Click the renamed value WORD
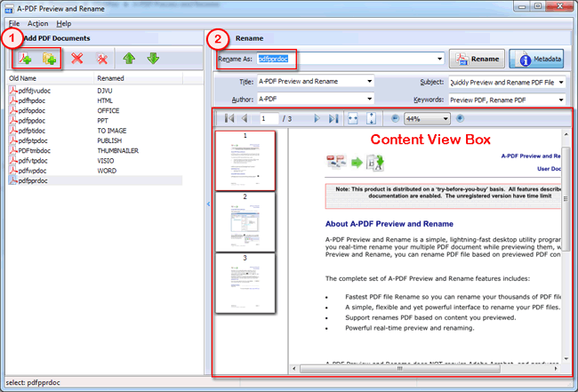This screenshot has height=392, width=578. point(107,171)
